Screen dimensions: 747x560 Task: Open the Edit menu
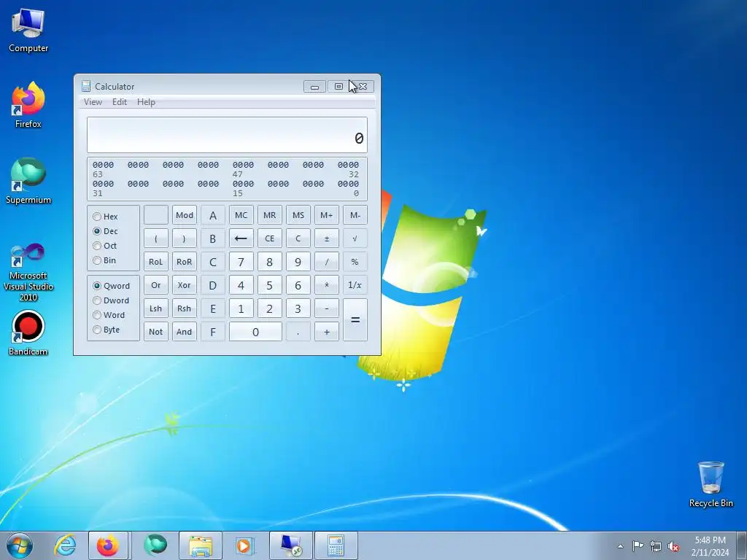click(x=120, y=102)
